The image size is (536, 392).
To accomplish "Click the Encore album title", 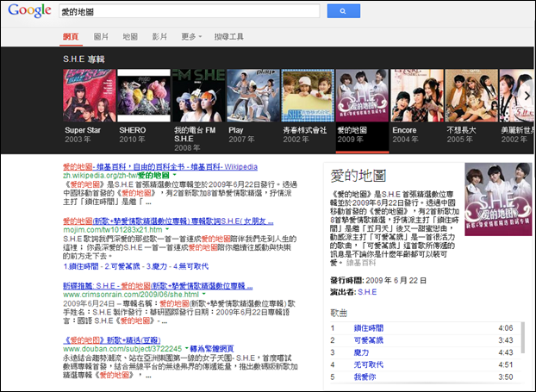I will 404,130.
